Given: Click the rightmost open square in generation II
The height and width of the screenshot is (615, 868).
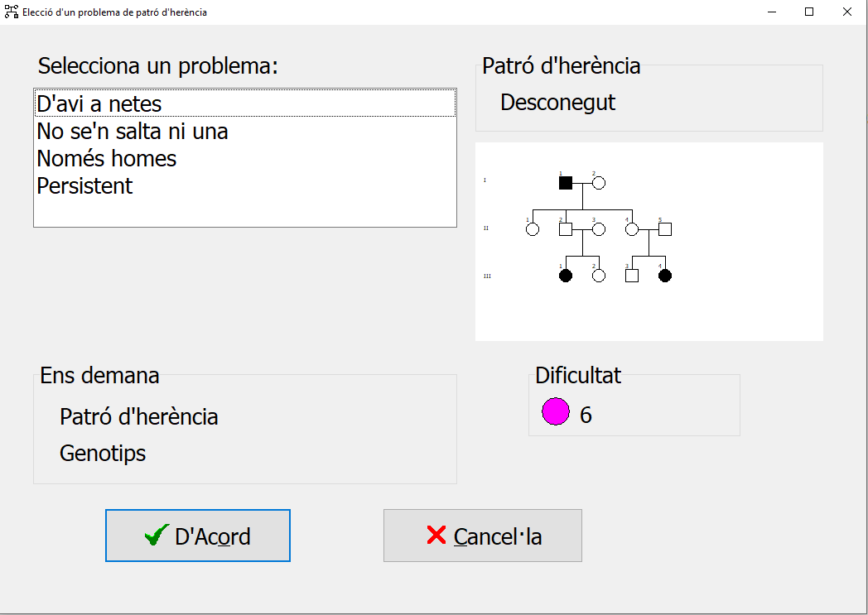Looking at the screenshot, I should coord(664,229).
